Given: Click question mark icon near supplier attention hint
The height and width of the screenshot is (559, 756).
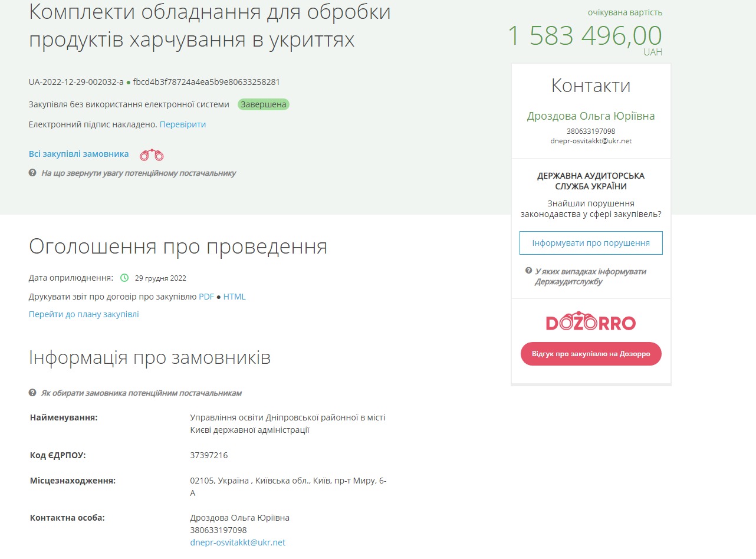Looking at the screenshot, I should coord(33,173).
